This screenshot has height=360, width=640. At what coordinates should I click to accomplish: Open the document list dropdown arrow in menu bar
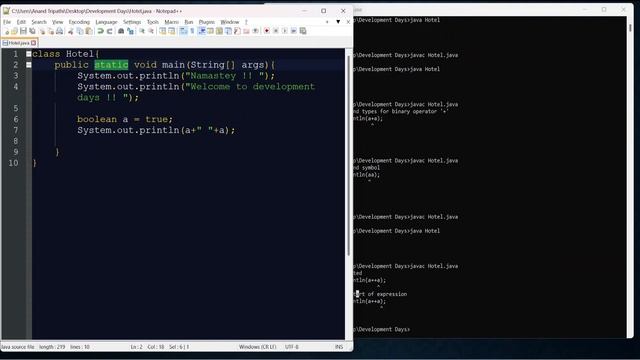coord(338,22)
